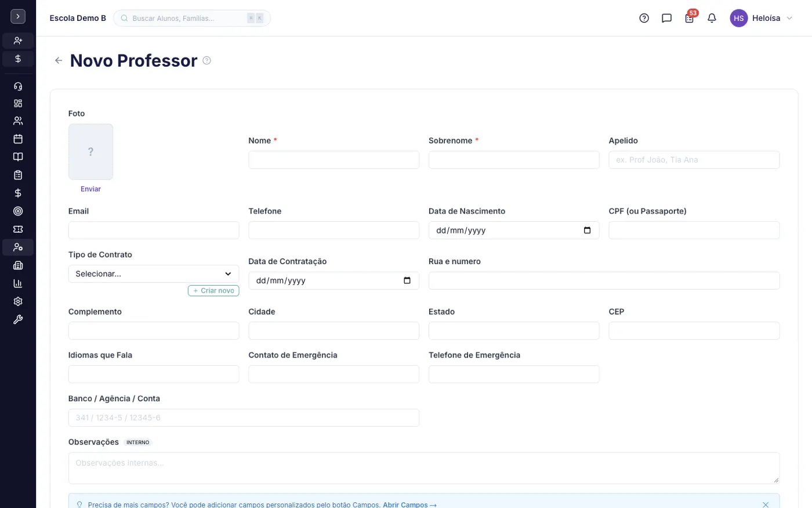
Task: Click the help question mark icon in the top bar
Action: 644,18
